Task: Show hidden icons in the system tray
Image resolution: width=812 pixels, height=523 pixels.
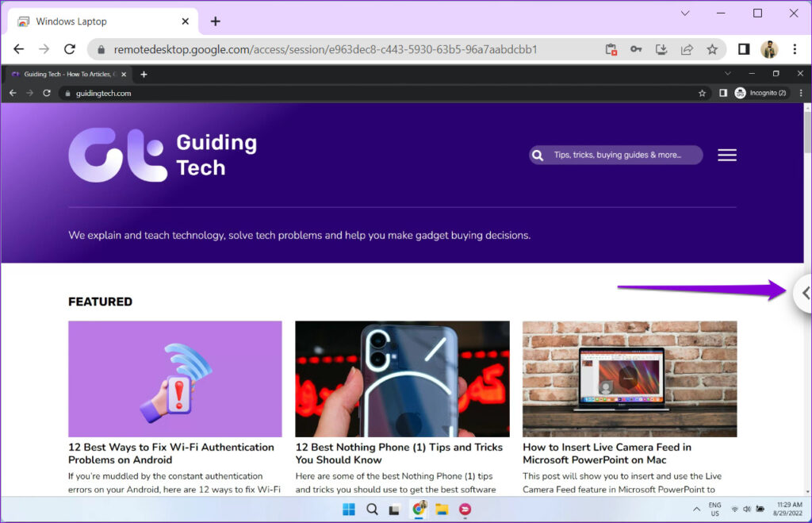Action: pos(695,509)
